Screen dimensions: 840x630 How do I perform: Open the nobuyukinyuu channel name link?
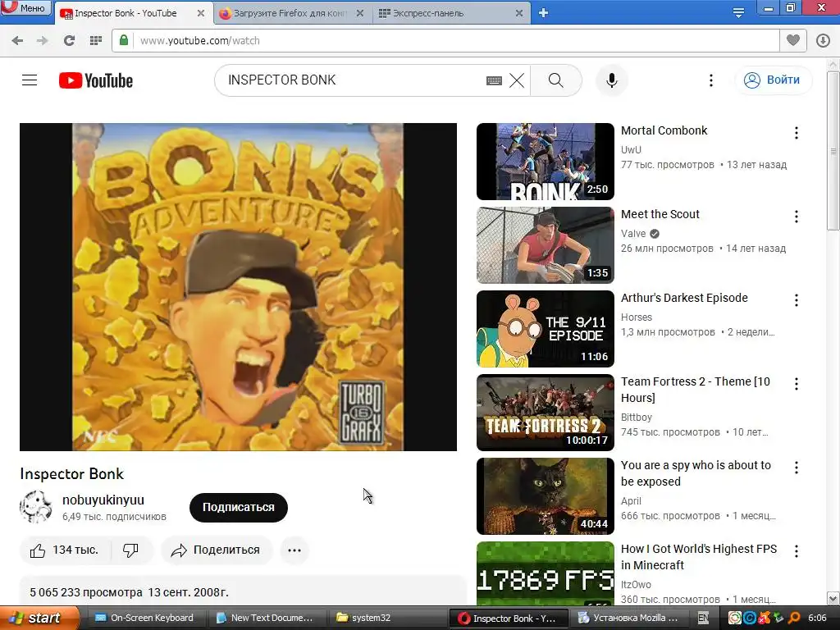[x=103, y=500]
